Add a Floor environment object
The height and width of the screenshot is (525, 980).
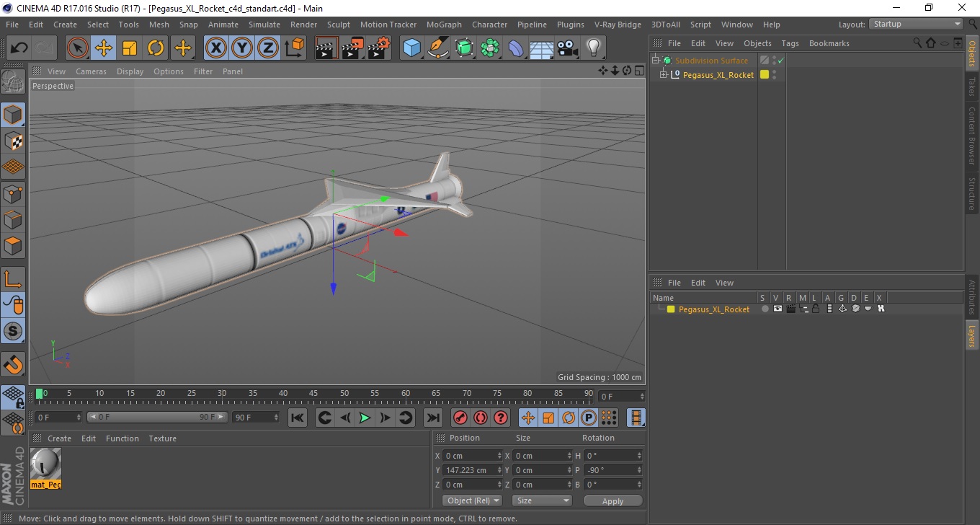(x=542, y=48)
